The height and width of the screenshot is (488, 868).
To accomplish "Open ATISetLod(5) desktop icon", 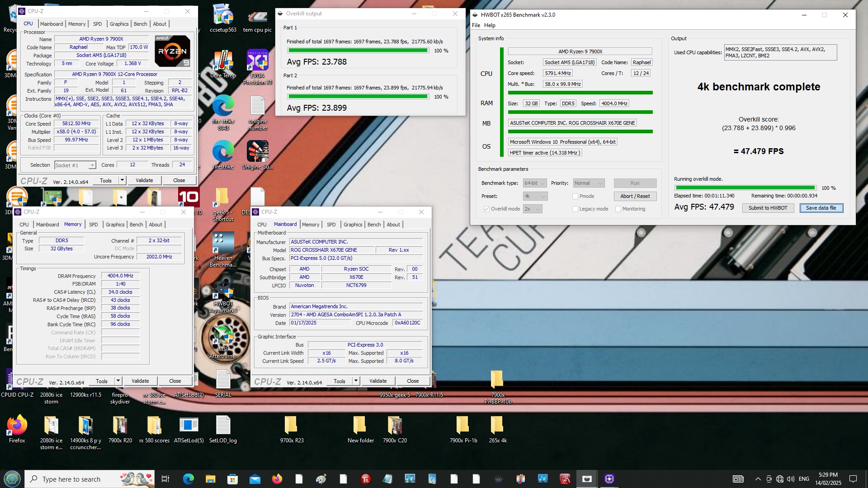I will pos(189,429).
